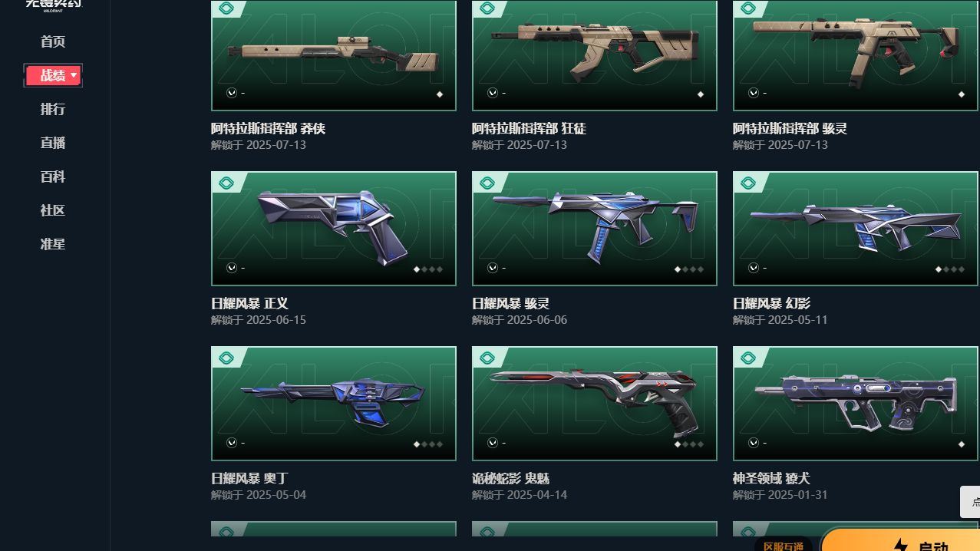Open the 战绩 dropdown arrow
This screenshot has width=980, height=551.
click(x=74, y=75)
